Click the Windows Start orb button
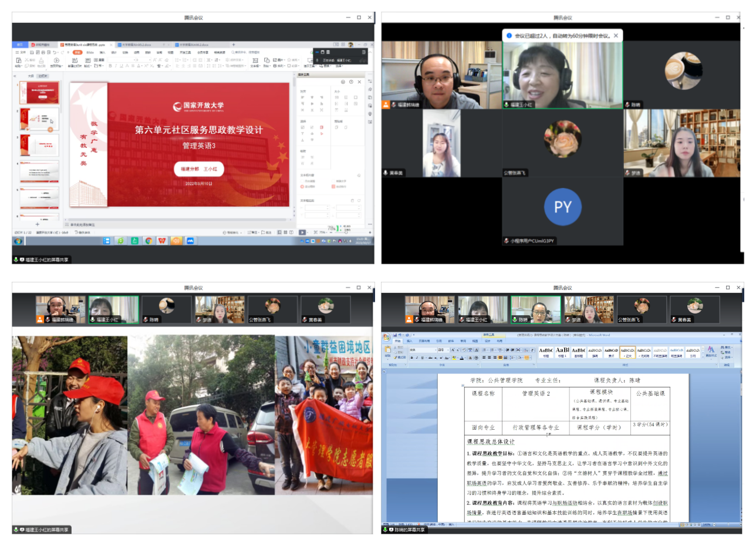The width and height of the screenshot is (756, 546). (18, 241)
